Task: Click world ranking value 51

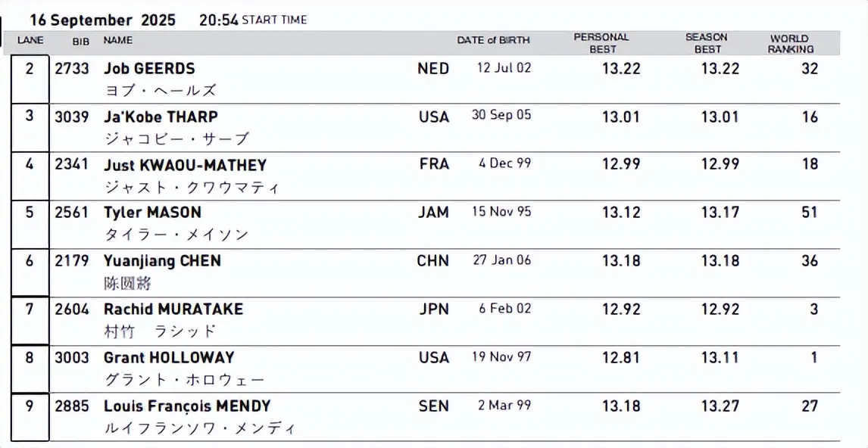Action: [x=810, y=213]
